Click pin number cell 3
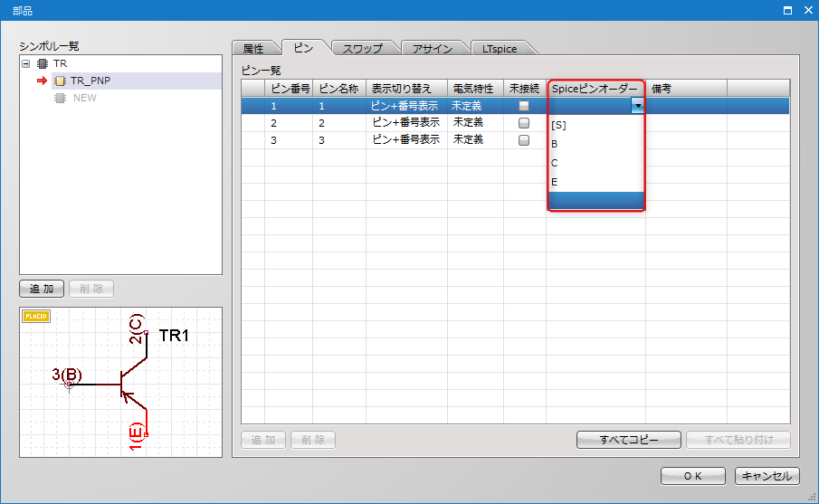 point(289,140)
